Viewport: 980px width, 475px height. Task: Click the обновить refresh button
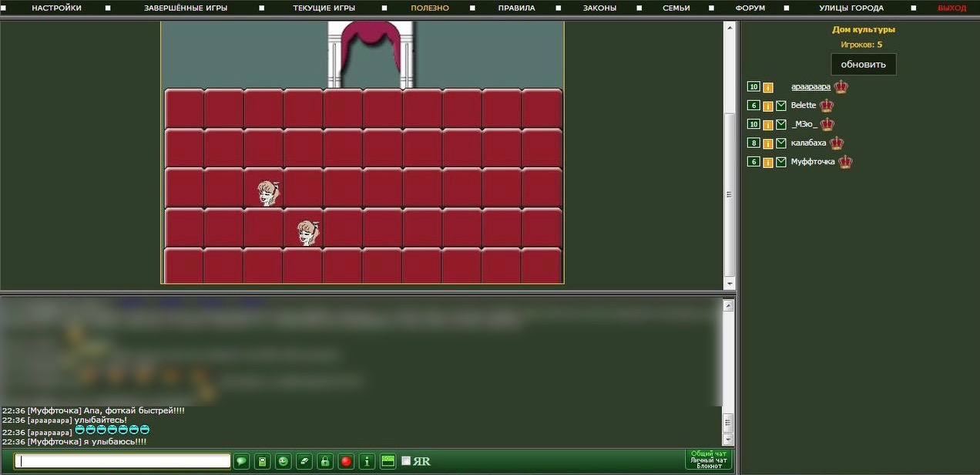(864, 64)
